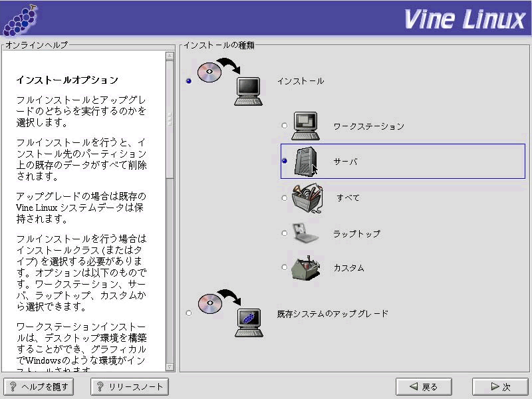Viewport: 532px width, 399px height.
Task: Click the 既存システムのアップグレード label
Action: click(332, 314)
